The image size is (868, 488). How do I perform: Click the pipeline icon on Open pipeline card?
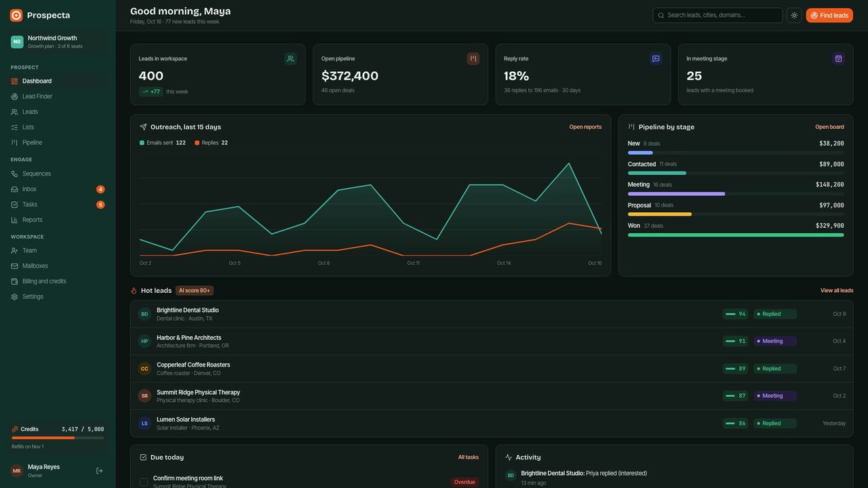pos(473,59)
